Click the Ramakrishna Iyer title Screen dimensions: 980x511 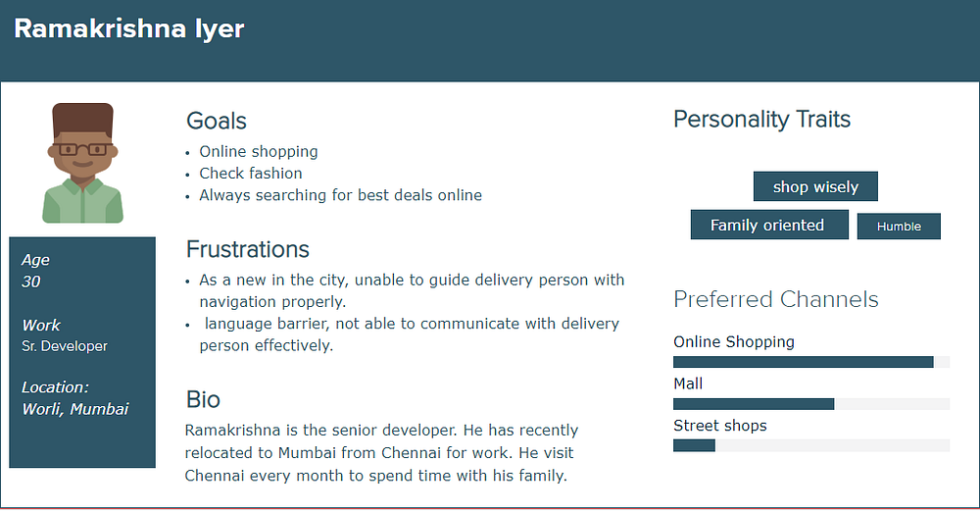[129, 28]
